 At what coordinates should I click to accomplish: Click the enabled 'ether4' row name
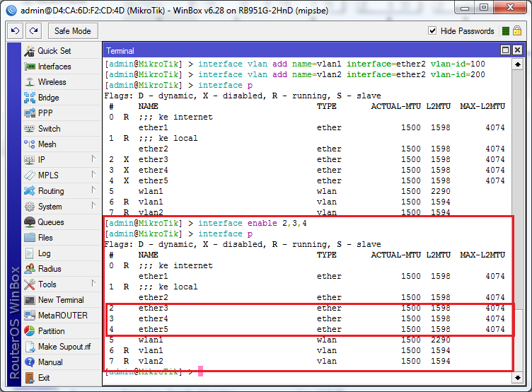click(154, 318)
